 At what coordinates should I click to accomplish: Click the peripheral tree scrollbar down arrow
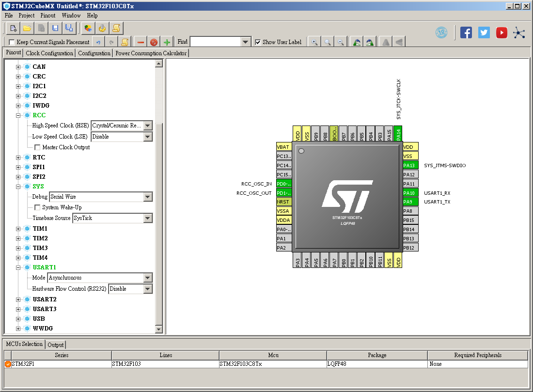point(159,329)
